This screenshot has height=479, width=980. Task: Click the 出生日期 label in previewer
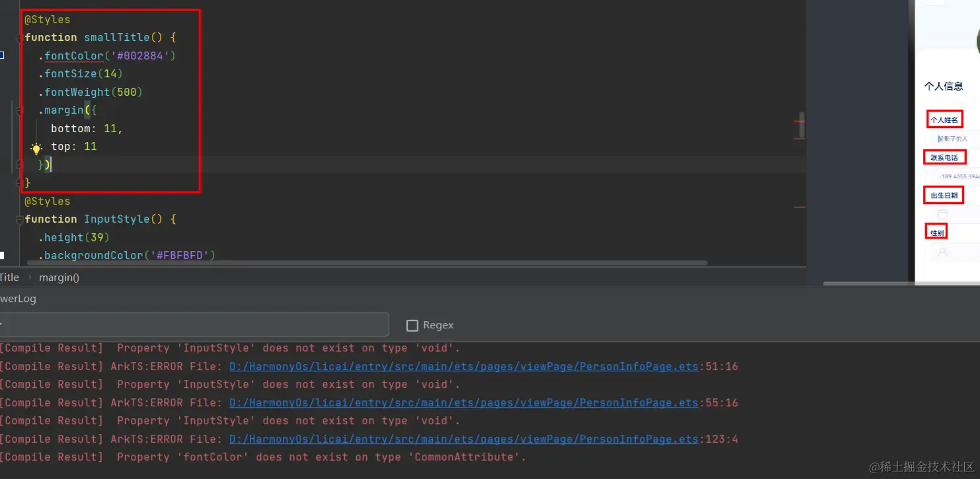click(x=944, y=195)
